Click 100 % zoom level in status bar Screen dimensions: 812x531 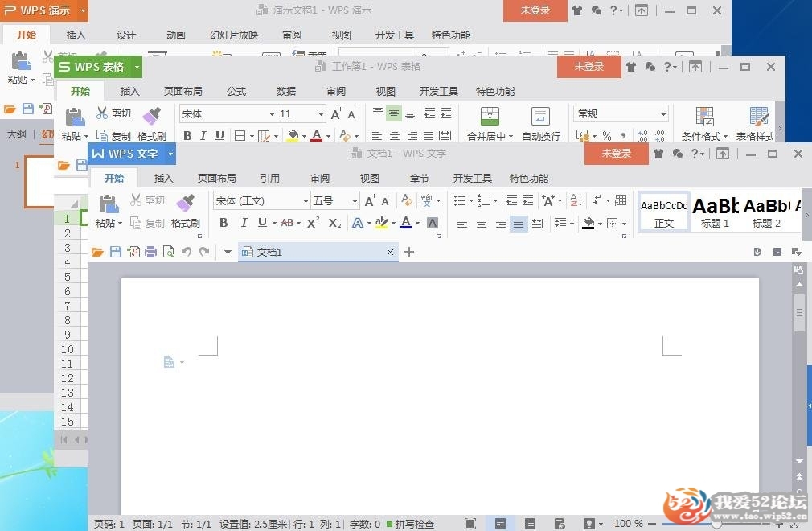tap(628, 524)
